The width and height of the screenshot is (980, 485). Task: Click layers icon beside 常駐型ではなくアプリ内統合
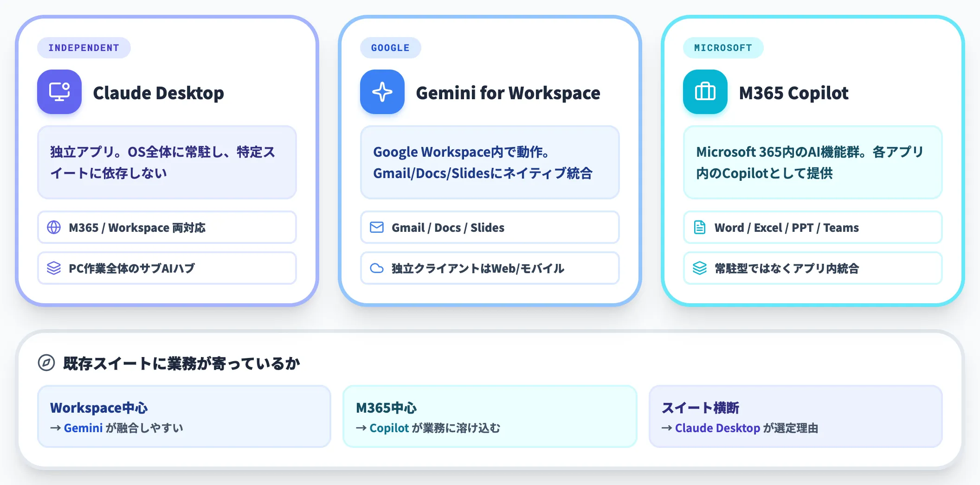click(700, 268)
